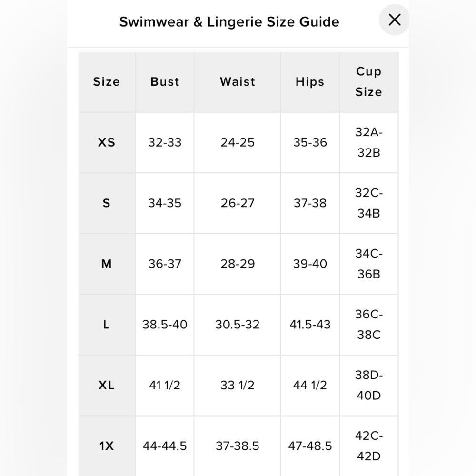This screenshot has height=476, width=476.
Task: Click the 36C-38C cup size cell
Action: coord(369,325)
